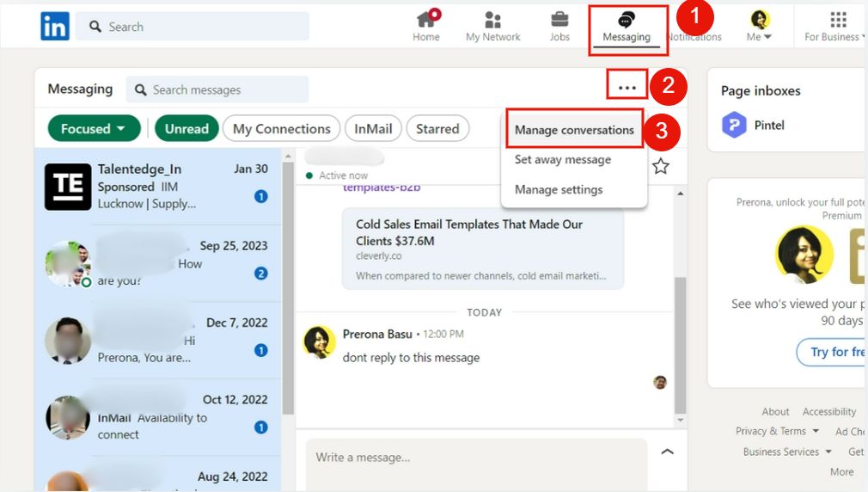Choose Manage conversations menu entry
The image size is (868, 492).
(574, 130)
